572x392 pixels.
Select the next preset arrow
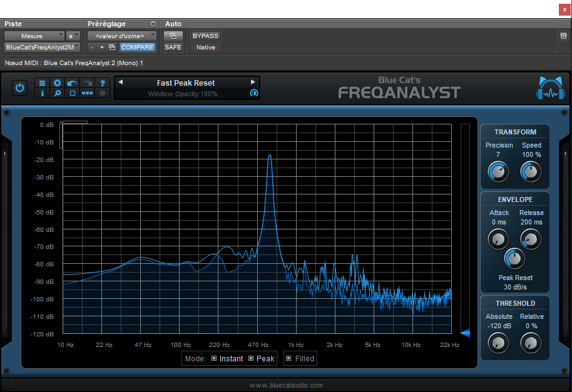pos(253,82)
